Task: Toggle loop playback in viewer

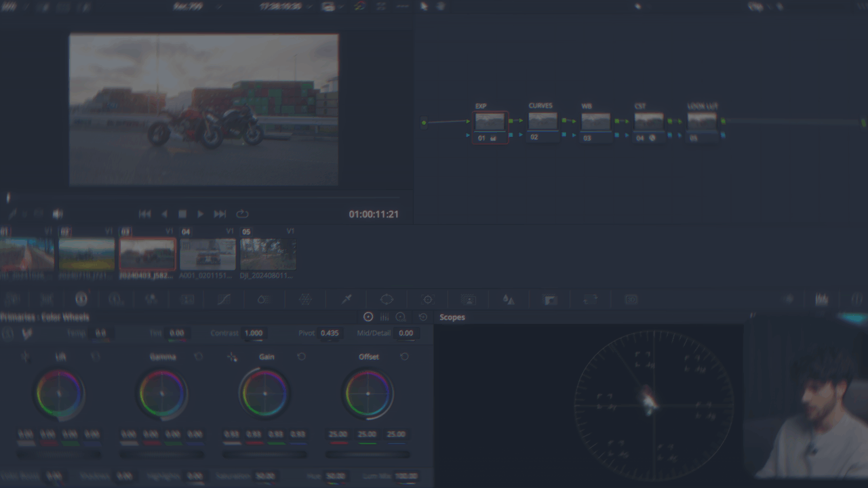Action: [242, 214]
